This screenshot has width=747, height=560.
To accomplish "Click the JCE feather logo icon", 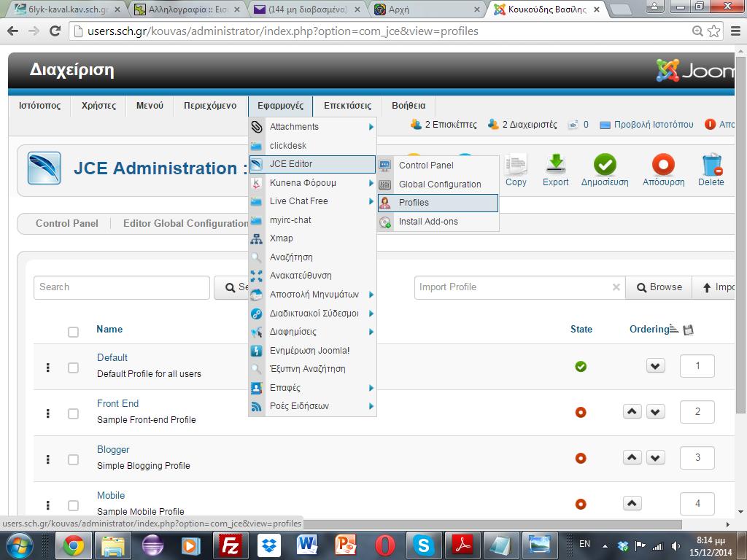I will tap(44, 168).
